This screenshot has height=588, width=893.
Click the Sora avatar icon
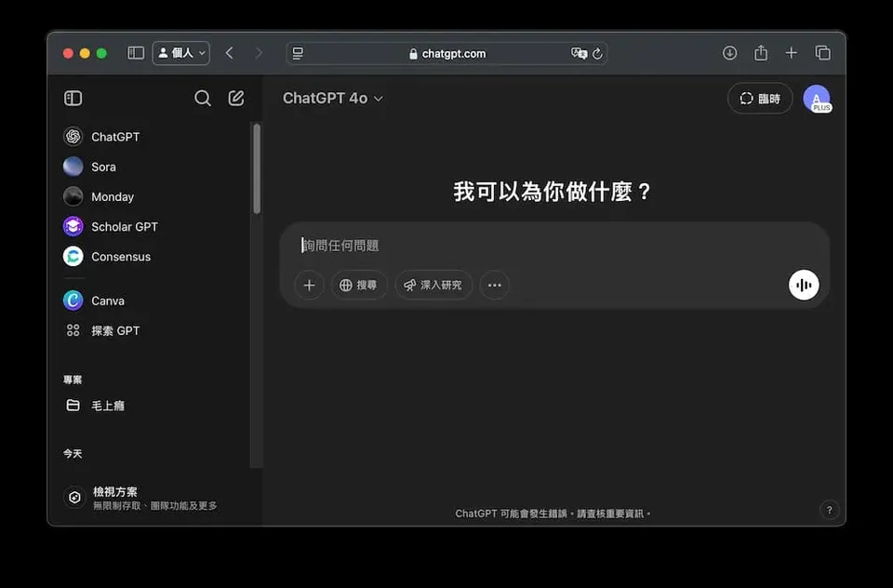(73, 167)
